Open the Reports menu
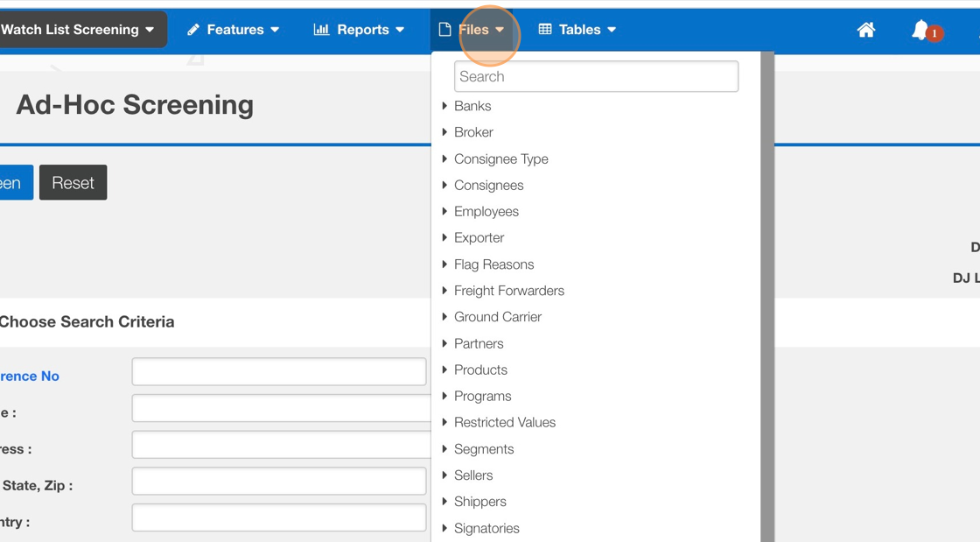The width and height of the screenshot is (980, 542). [x=359, y=30]
